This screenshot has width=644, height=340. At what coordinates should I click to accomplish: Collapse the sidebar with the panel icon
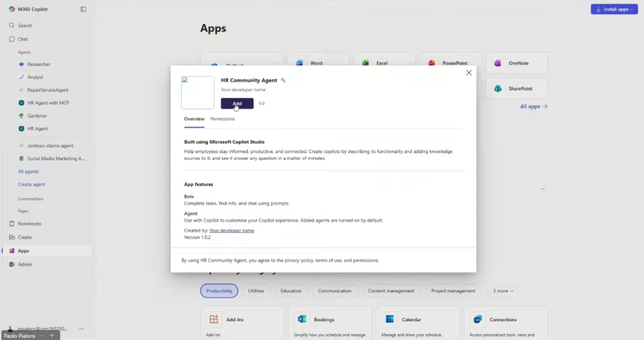[84, 9]
